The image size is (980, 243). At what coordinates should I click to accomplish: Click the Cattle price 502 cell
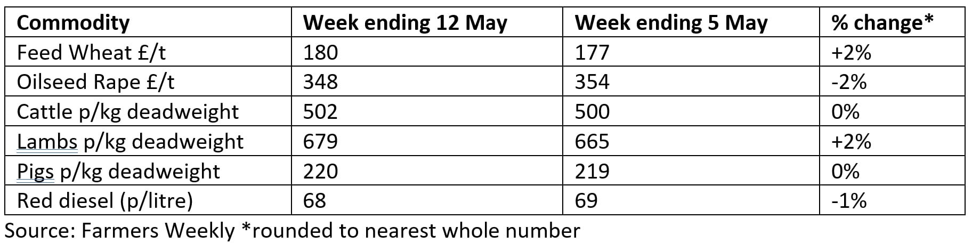320,112
